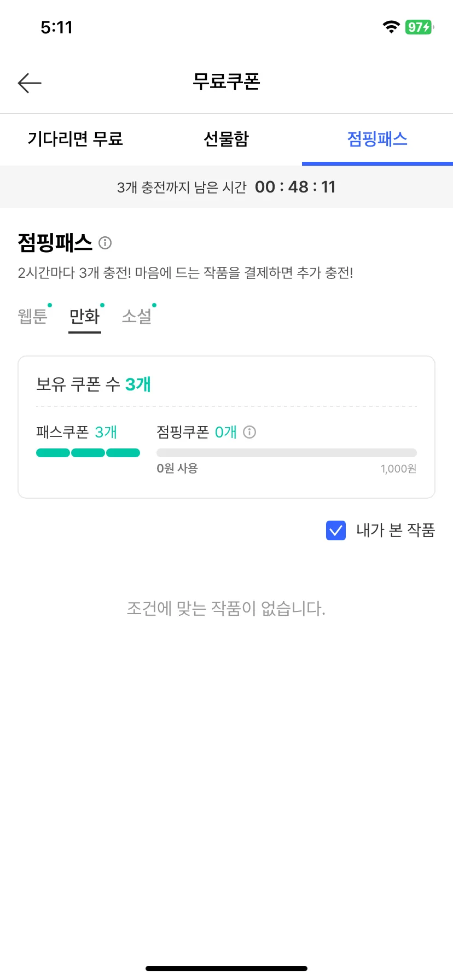Switch to 기다리면 무료 tab
Viewport: 453px width, 980px height.
click(x=75, y=139)
